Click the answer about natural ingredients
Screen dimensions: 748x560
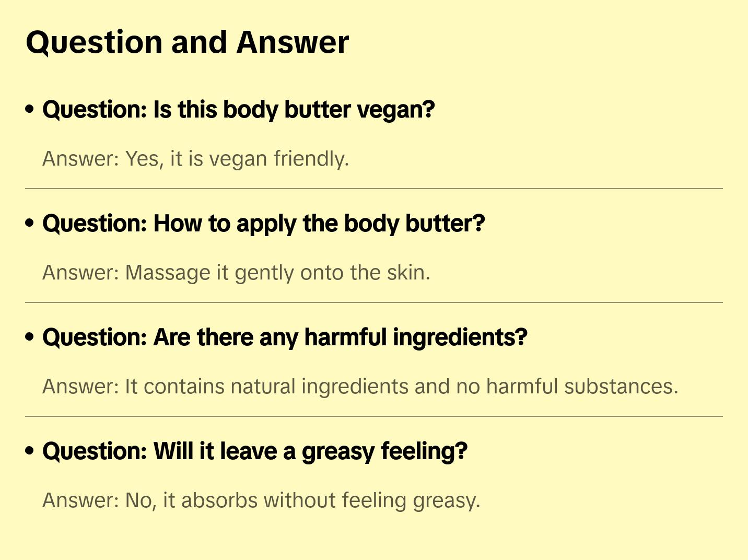pyautogui.click(x=360, y=387)
